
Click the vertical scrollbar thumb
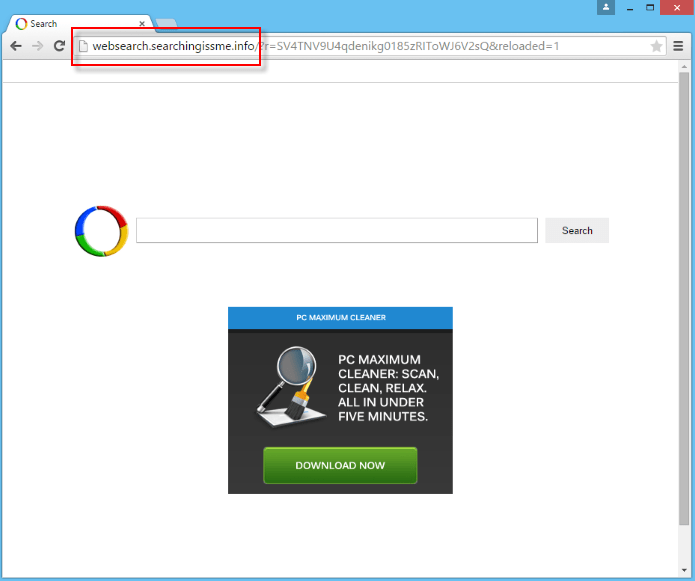point(684,299)
